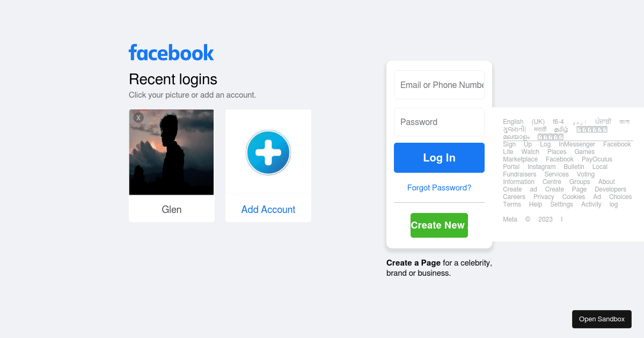Remove Glen using the x icon
This screenshot has width=644, height=338.
138,117
